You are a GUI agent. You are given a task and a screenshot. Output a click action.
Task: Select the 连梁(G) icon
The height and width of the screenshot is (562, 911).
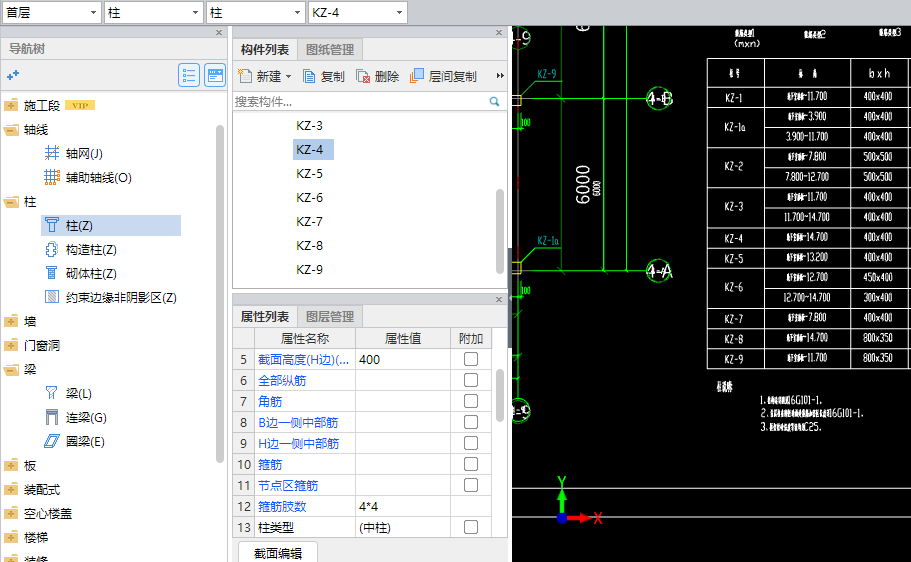coord(52,417)
